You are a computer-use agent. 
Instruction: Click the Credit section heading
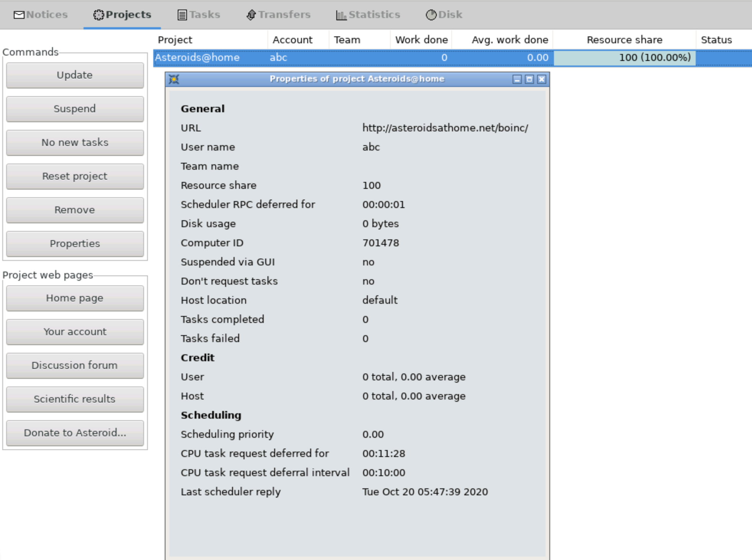click(198, 358)
